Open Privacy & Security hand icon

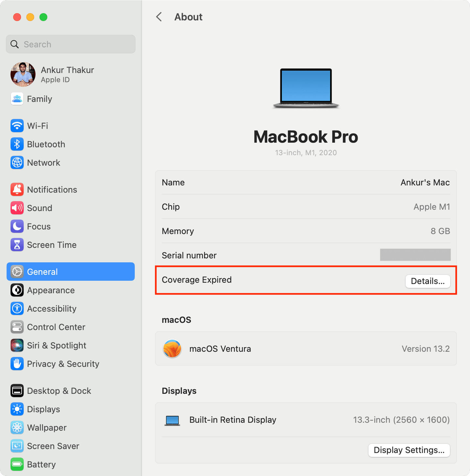pos(17,364)
